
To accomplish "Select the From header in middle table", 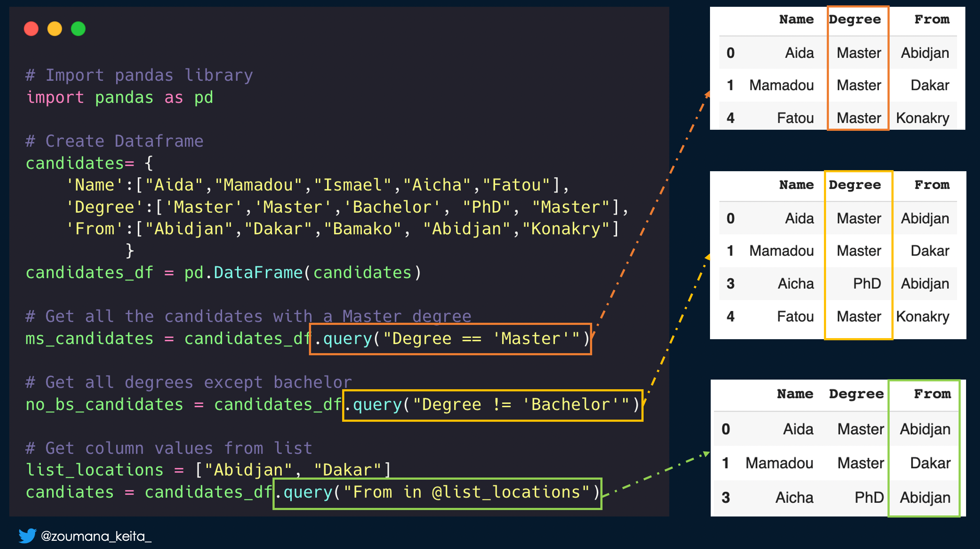I will tap(932, 185).
